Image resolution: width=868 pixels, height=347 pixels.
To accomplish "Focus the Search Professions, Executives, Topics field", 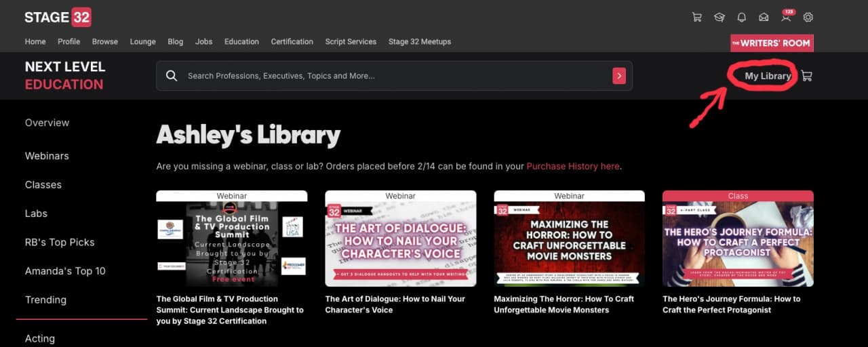I will coord(394,76).
